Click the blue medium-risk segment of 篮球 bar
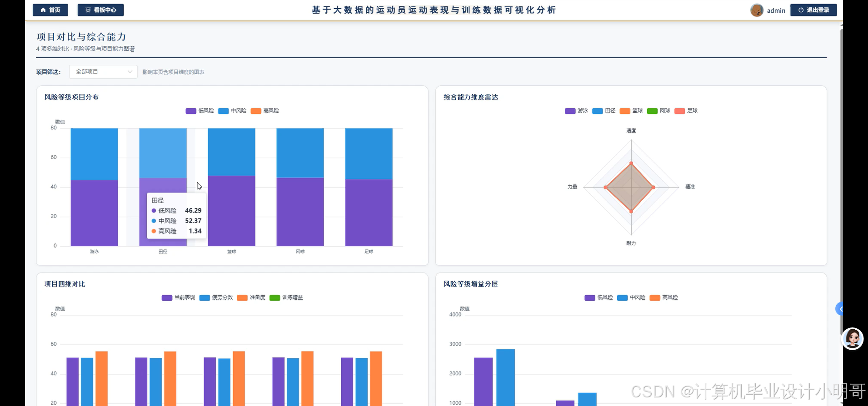 point(232,152)
